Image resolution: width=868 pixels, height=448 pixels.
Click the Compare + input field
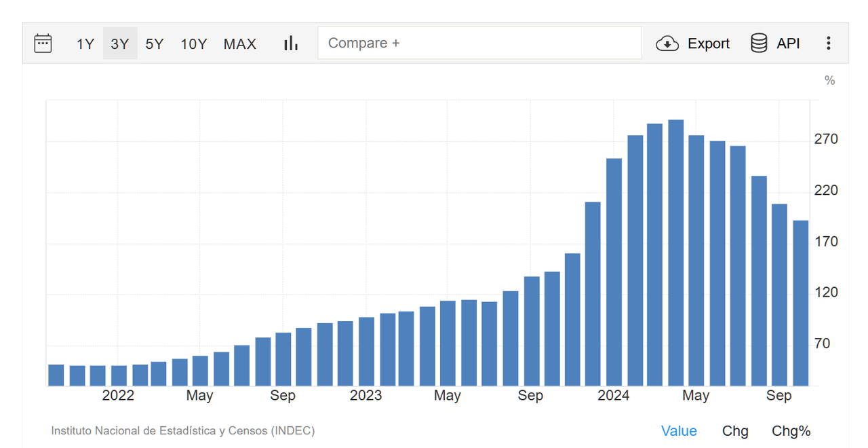[479, 43]
